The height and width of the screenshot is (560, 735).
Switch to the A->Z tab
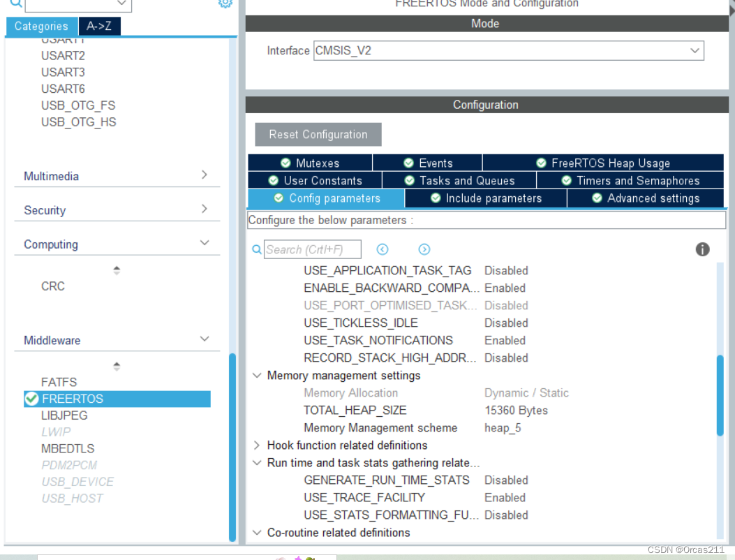coord(99,25)
